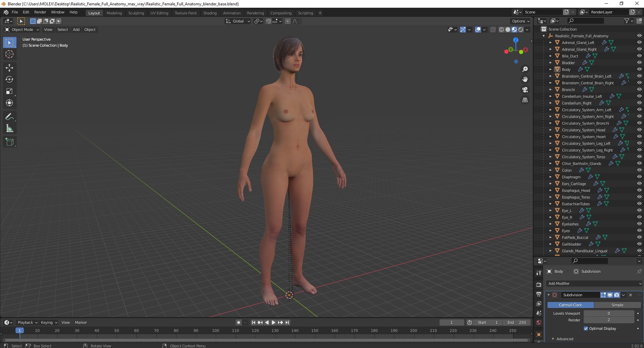Choose the Measure ruler tool
Image resolution: width=644 pixels, height=348 pixels.
[9, 129]
